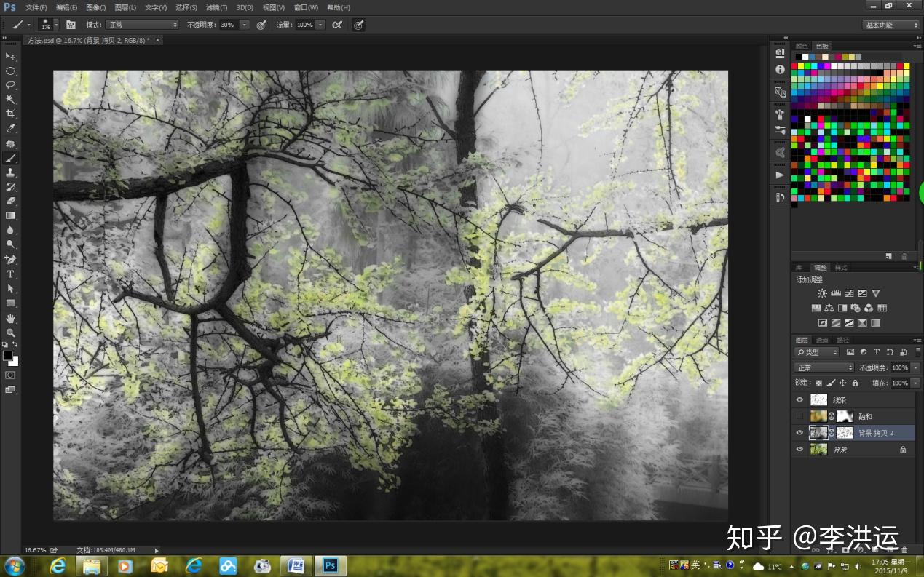
Task: Select the Pen tool
Action: [10, 260]
